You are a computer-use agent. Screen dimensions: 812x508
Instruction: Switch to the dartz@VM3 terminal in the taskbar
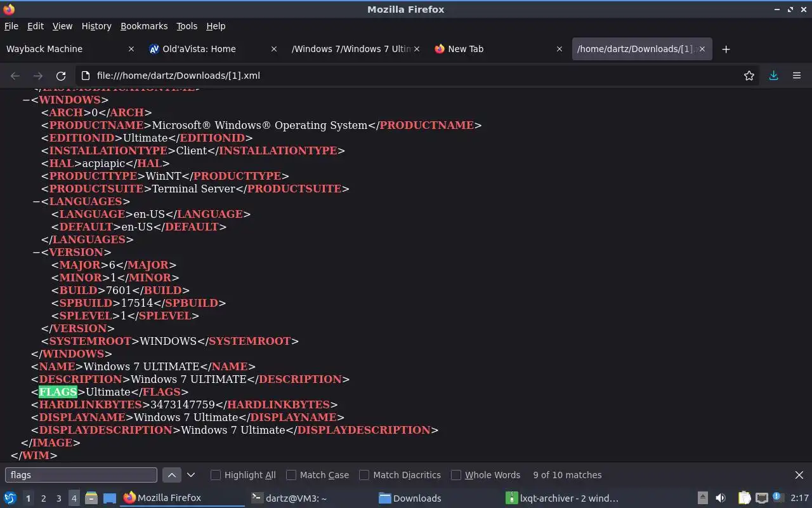click(308, 498)
